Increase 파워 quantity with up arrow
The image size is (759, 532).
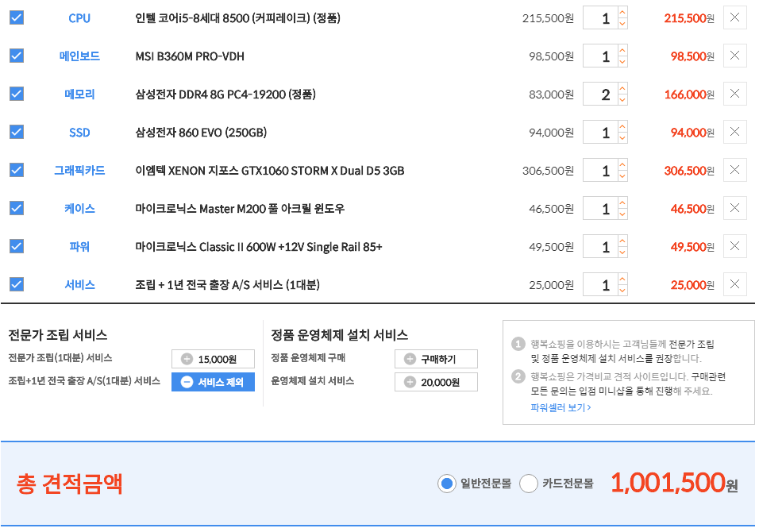tap(622, 241)
